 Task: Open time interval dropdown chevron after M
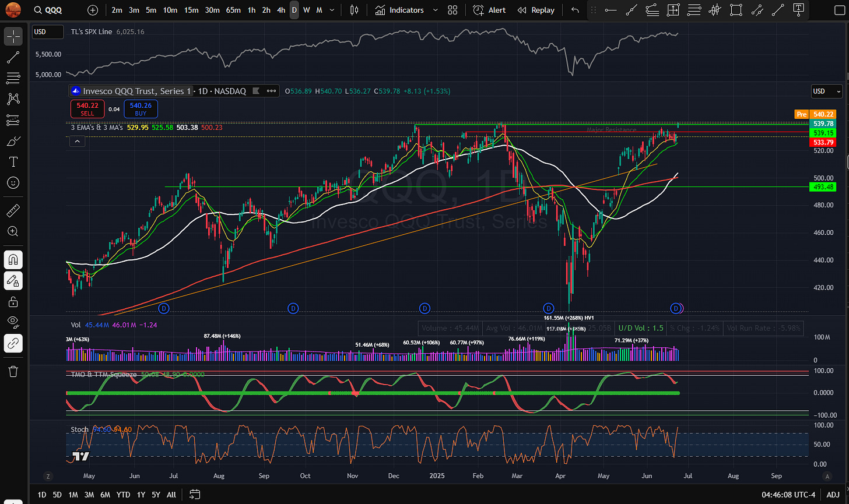tap(332, 10)
